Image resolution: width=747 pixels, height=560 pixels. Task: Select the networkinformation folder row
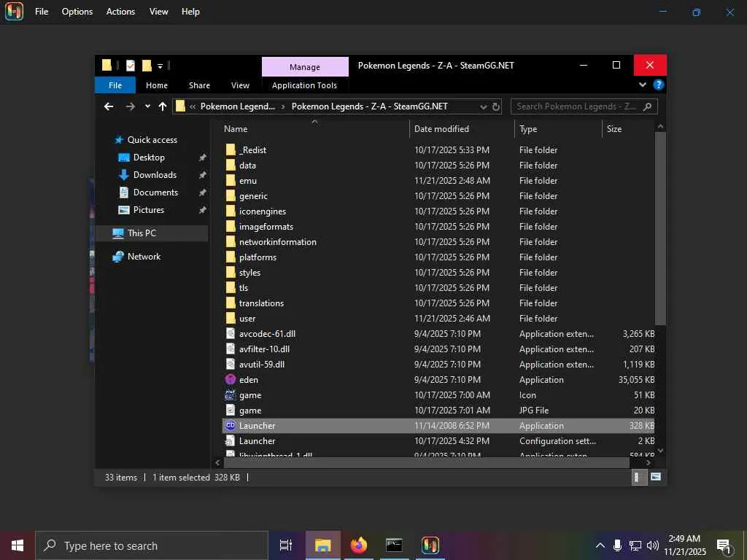(x=438, y=242)
